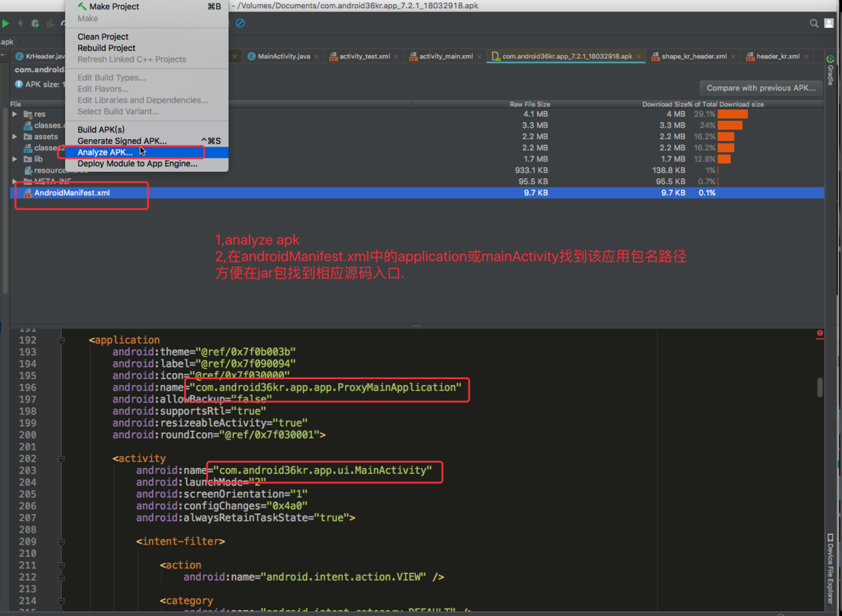Viewport: 842px width, 616px height.
Task: Collapse the activity tag at line 202
Action: 61,458
